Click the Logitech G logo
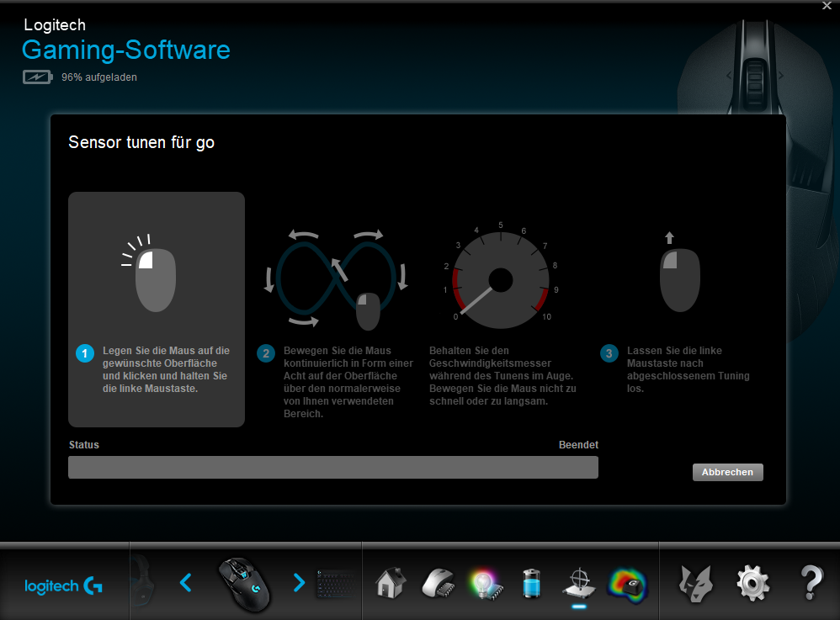The width and height of the screenshot is (840, 620). pos(63,586)
